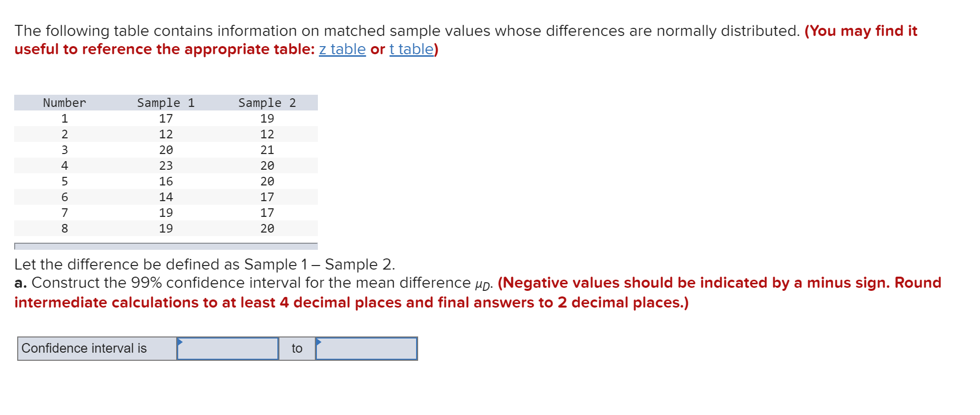
Task: Click row number 8 in the table
Action: 65,229
